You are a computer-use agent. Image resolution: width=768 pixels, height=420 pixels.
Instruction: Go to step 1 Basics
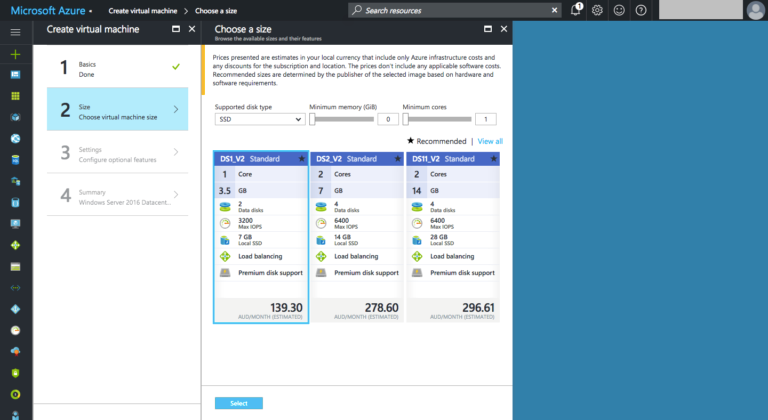tap(118, 67)
